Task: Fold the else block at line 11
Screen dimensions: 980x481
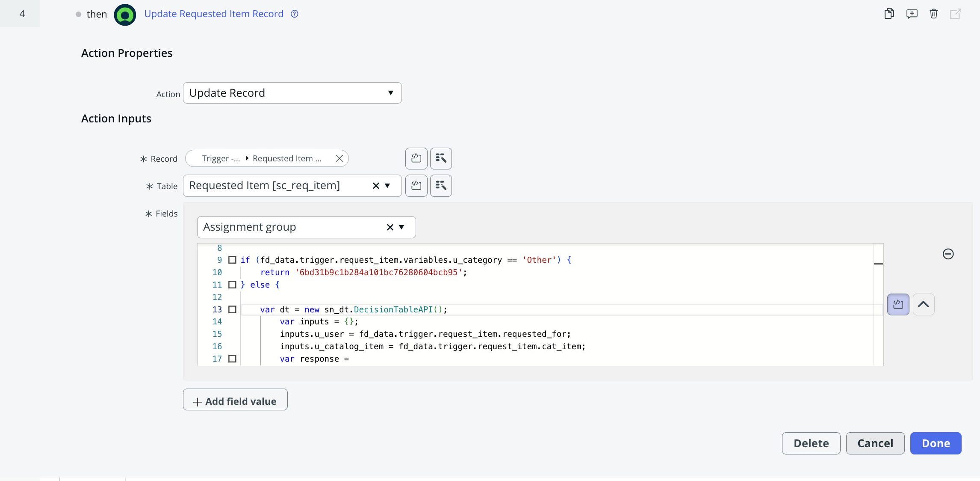Action: click(x=232, y=285)
